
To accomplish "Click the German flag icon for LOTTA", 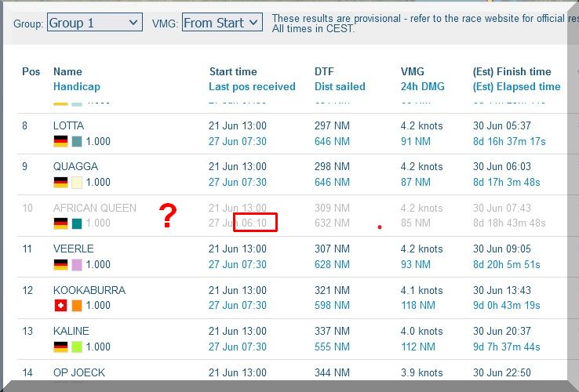I will pyautogui.click(x=60, y=142).
